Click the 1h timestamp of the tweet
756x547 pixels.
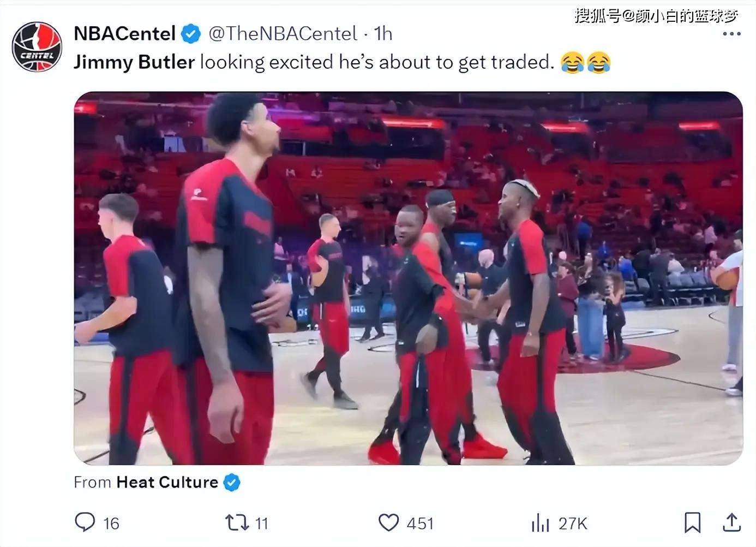click(383, 34)
